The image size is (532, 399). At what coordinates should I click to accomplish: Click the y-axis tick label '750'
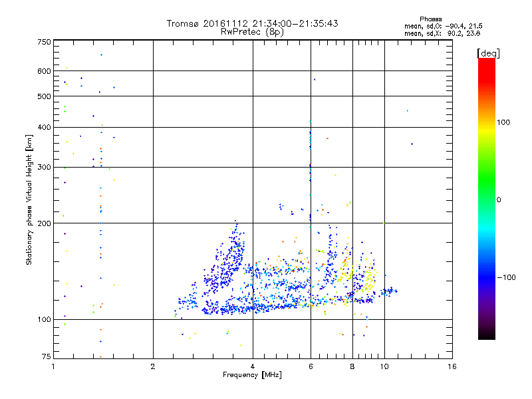44,42
